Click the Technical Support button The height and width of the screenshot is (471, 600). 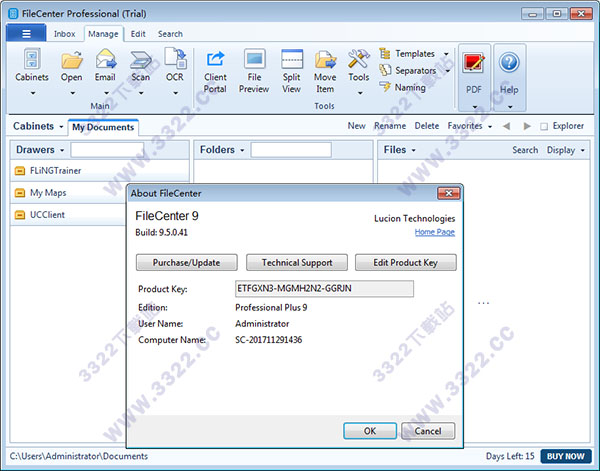(x=297, y=262)
